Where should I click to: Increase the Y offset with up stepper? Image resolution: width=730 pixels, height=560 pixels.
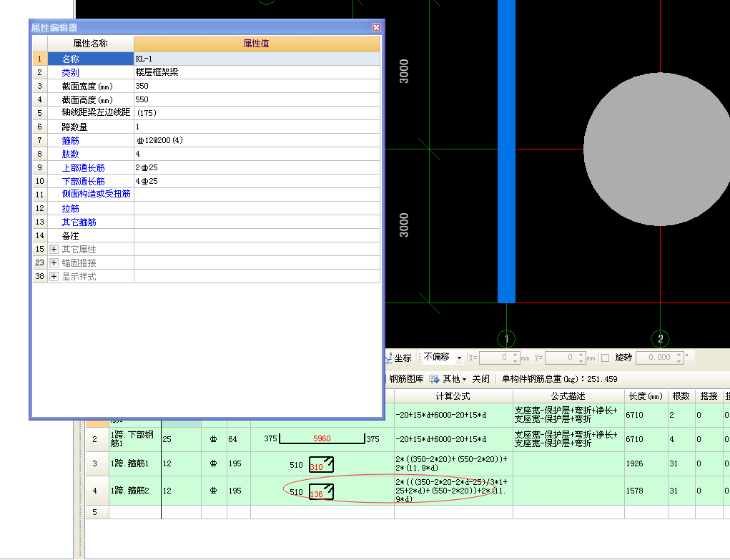click(581, 355)
